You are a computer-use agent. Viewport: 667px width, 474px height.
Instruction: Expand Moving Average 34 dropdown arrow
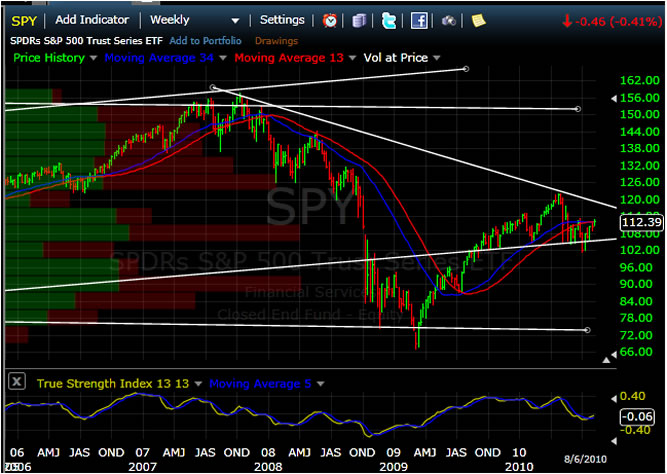(223, 58)
